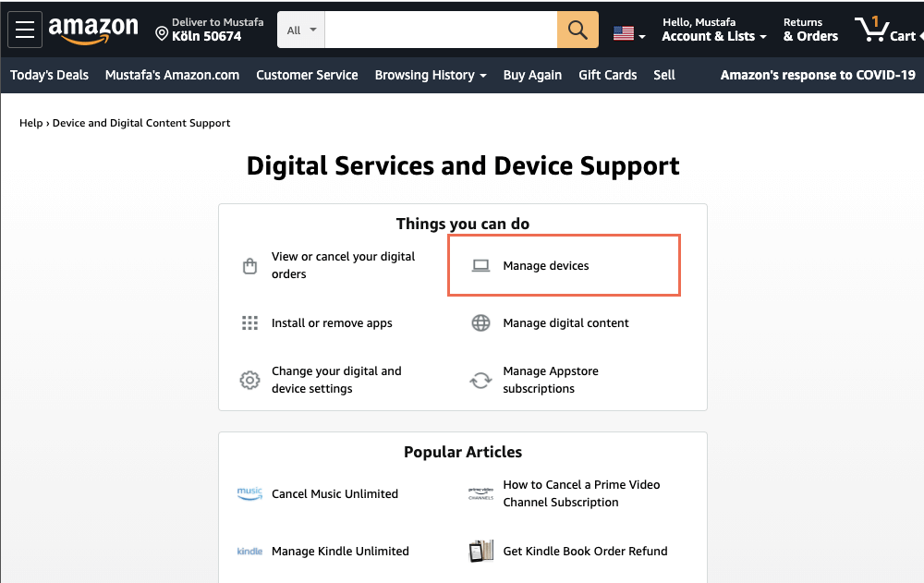Click the digital orders package icon
This screenshot has width=924, height=583.
click(249, 264)
